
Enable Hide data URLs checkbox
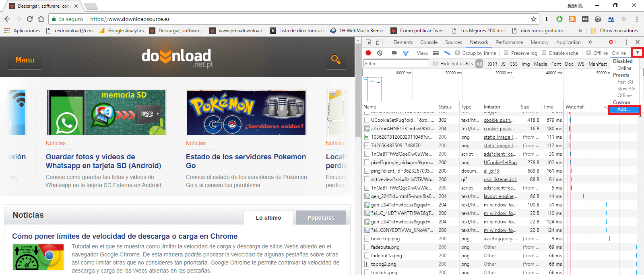[435, 63]
